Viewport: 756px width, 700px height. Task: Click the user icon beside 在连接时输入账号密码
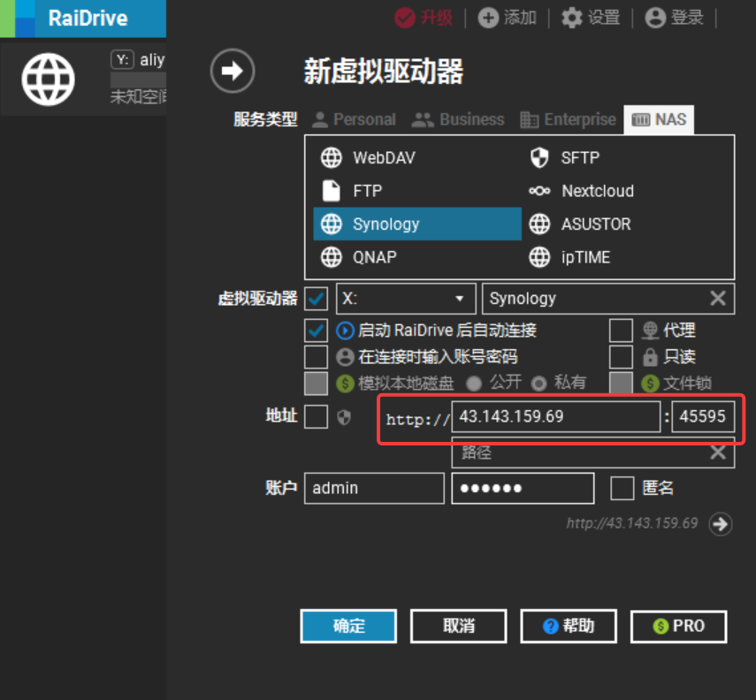pos(345,357)
